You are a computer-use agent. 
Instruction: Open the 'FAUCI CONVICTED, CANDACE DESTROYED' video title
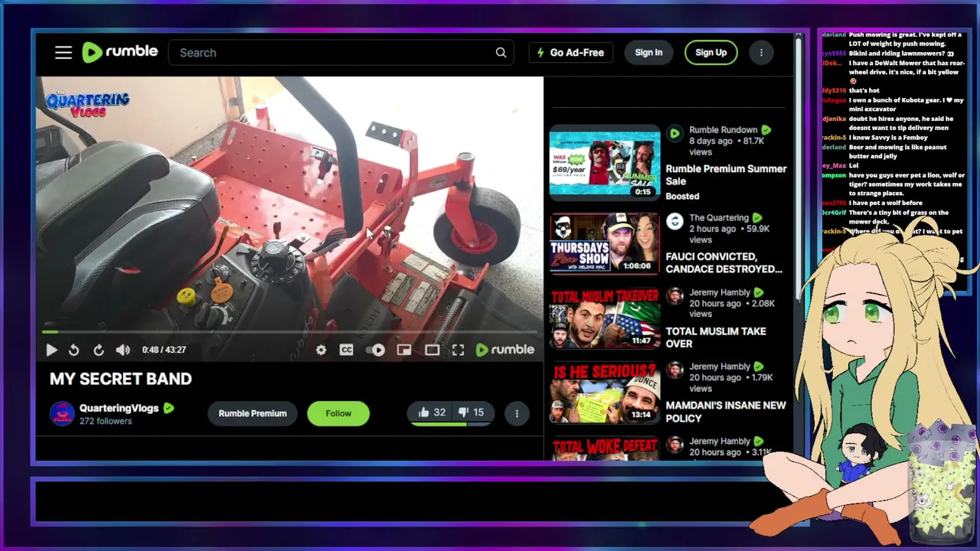(724, 262)
